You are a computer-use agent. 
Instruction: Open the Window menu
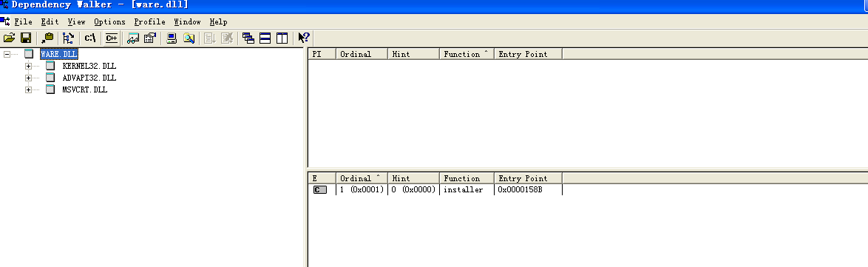point(187,21)
